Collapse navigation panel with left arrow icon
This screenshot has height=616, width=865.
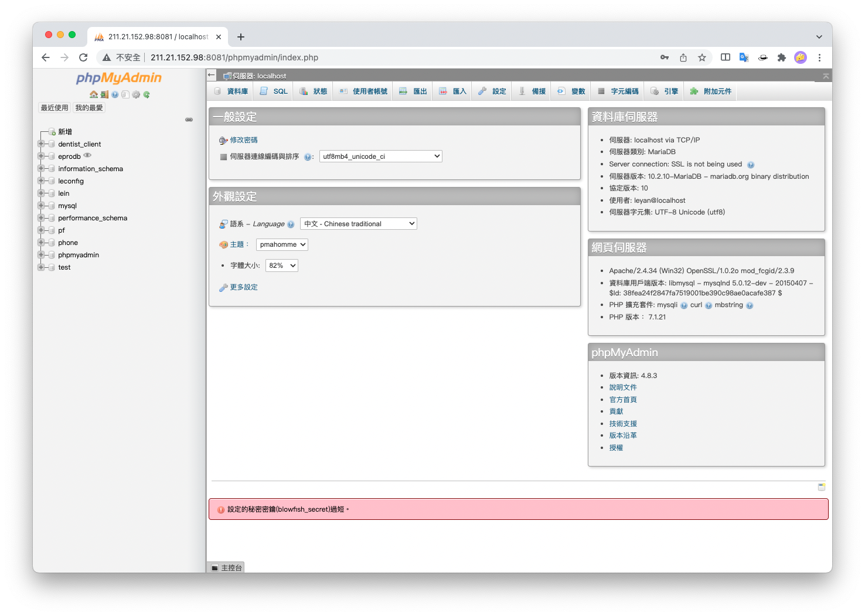[212, 75]
